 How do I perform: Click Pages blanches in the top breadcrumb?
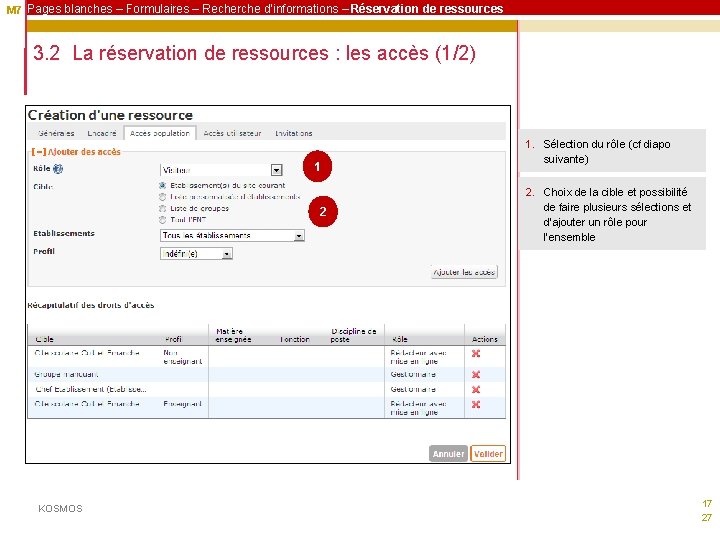point(70,8)
